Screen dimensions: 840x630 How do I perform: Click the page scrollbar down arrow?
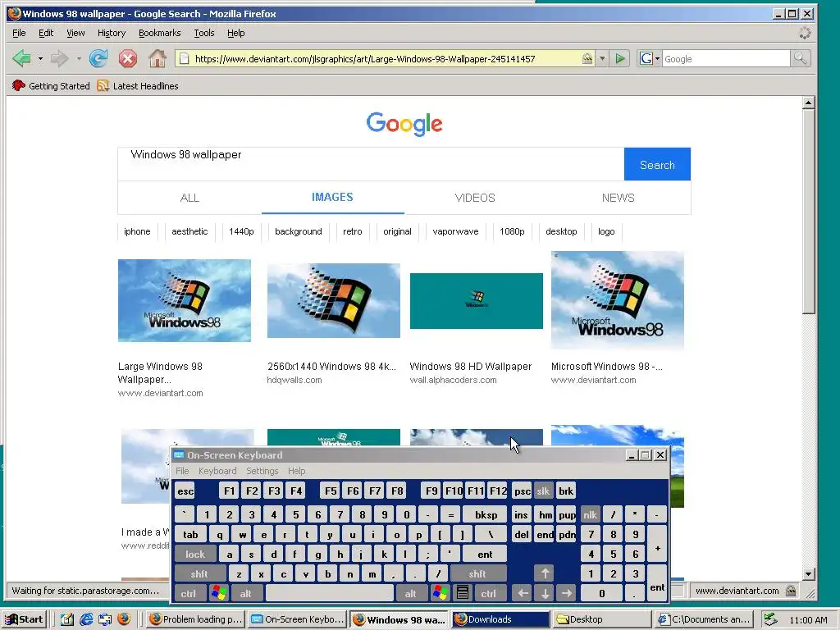(809, 573)
